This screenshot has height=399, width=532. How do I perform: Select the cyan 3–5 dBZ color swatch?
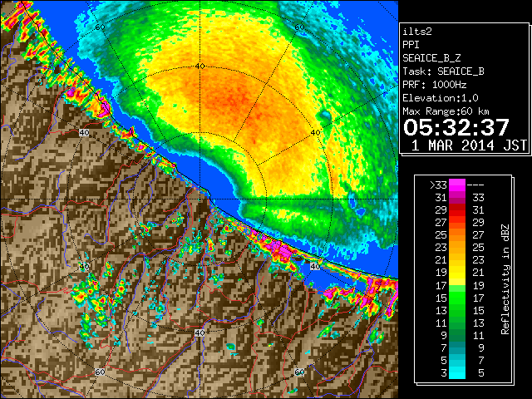[x=457, y=372]
